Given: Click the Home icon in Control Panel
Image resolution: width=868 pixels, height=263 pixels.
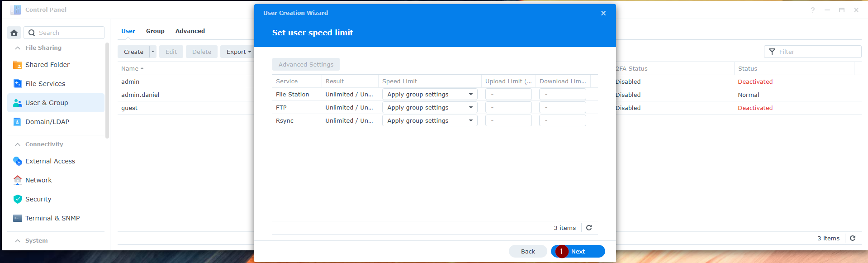Looking at the screenshot, I should coord(14,33).
